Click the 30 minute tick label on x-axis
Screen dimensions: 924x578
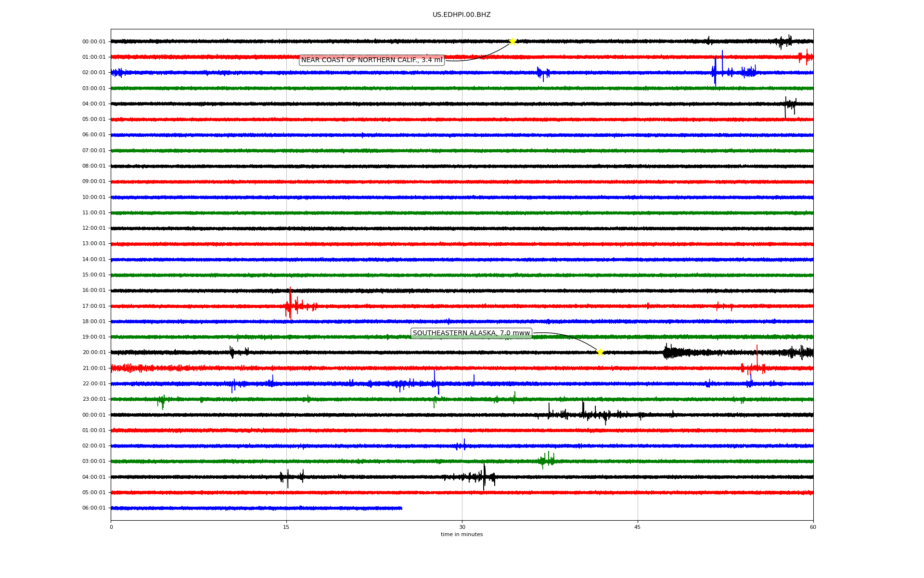point(462,527)
